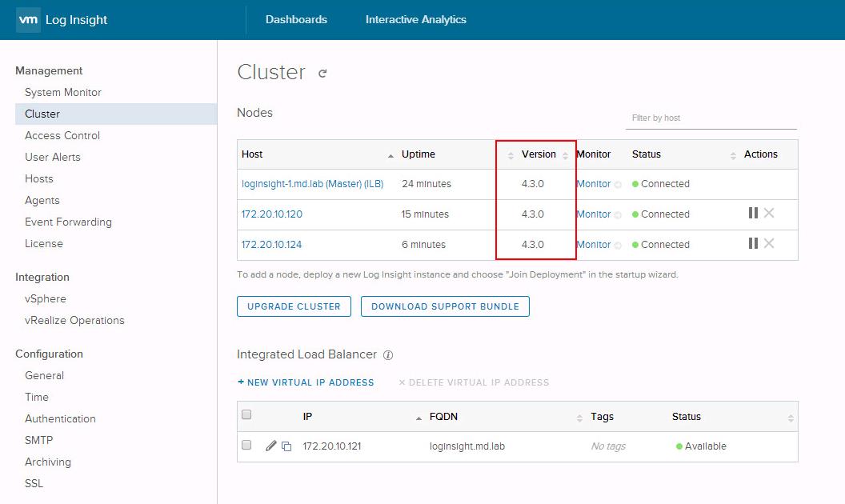Pause node 172.20.10.120 with pause icon

(x=753, y=213)
